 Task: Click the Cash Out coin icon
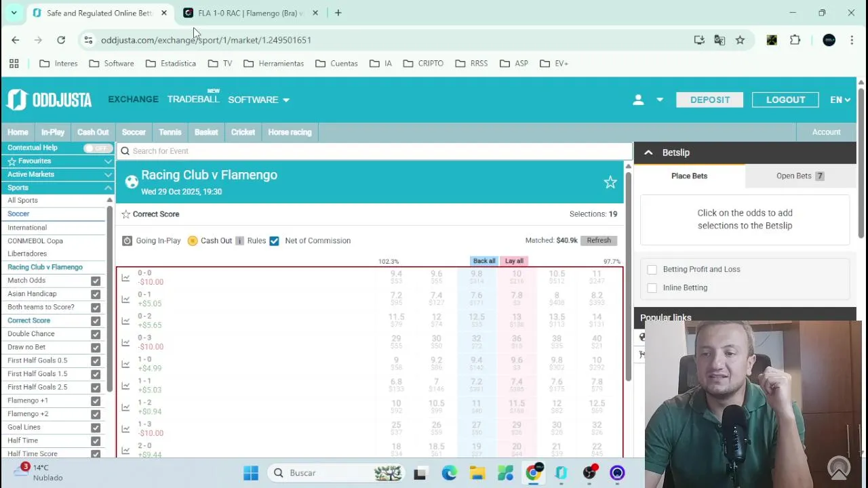[x=193, y=241]
